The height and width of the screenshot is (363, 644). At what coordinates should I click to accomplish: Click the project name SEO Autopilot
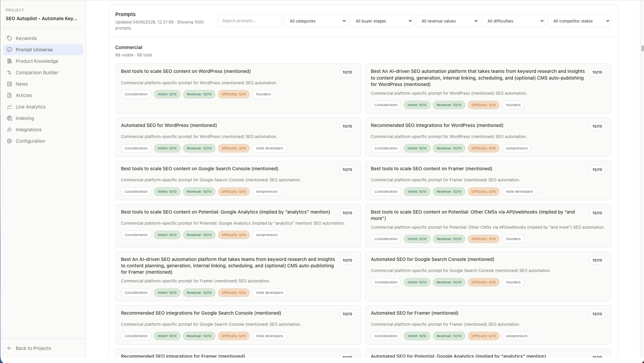pyautogui.click(x=42, y=18)
